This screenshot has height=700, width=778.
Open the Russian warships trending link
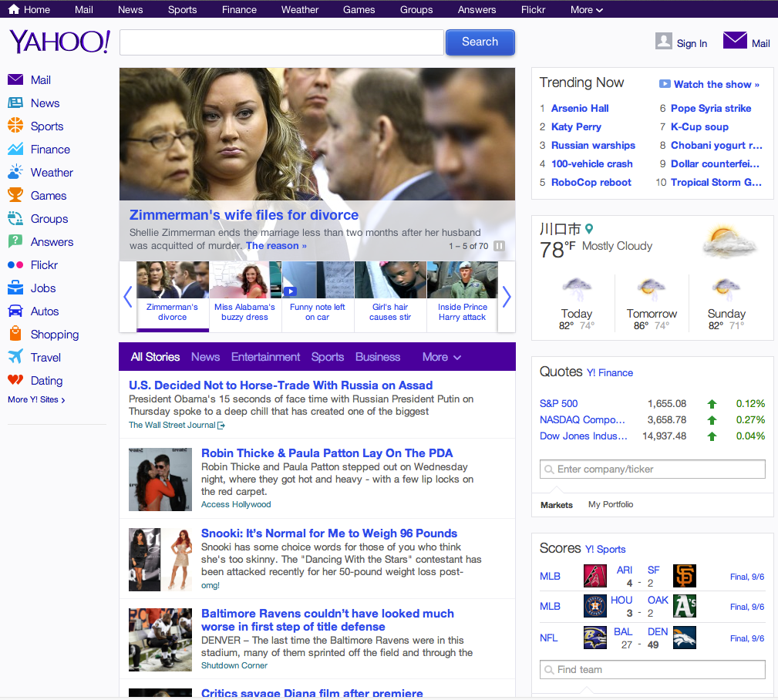coord(593,146)
